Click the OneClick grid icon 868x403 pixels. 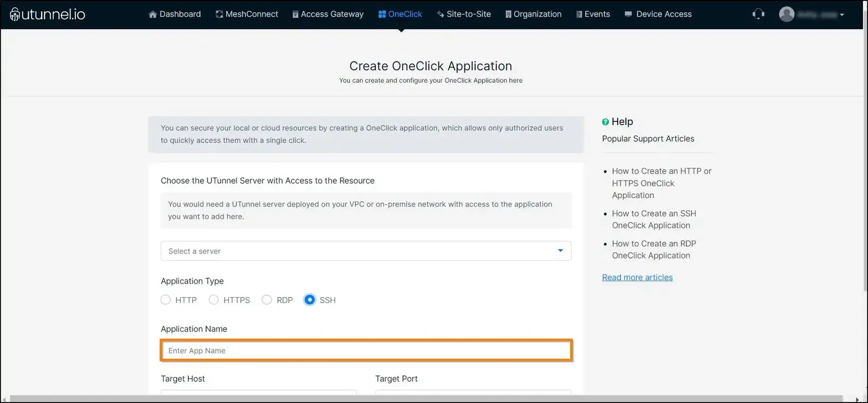point(382,14)
